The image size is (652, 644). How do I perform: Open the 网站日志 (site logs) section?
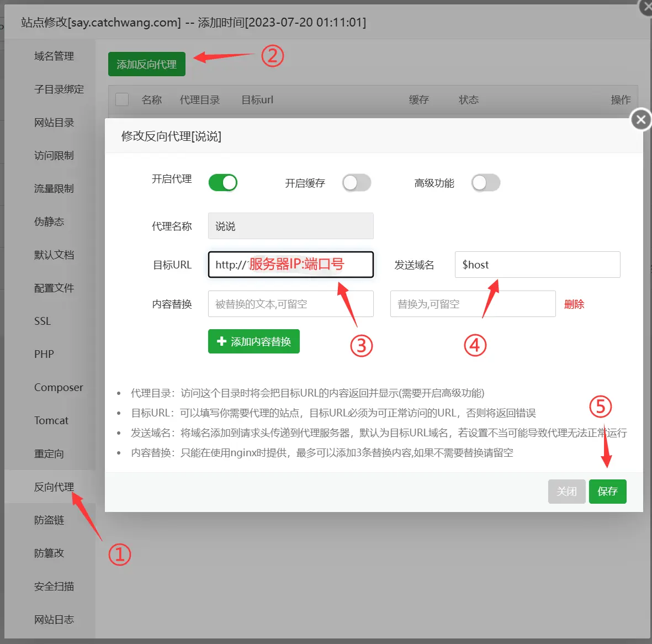pyautogui.click(x=54, y=619)
